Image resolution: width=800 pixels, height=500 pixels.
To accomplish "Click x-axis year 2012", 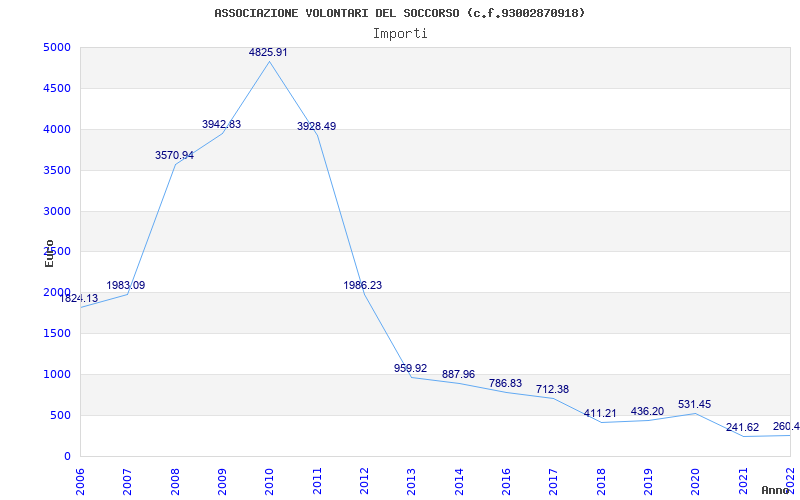I will point(363,480).
